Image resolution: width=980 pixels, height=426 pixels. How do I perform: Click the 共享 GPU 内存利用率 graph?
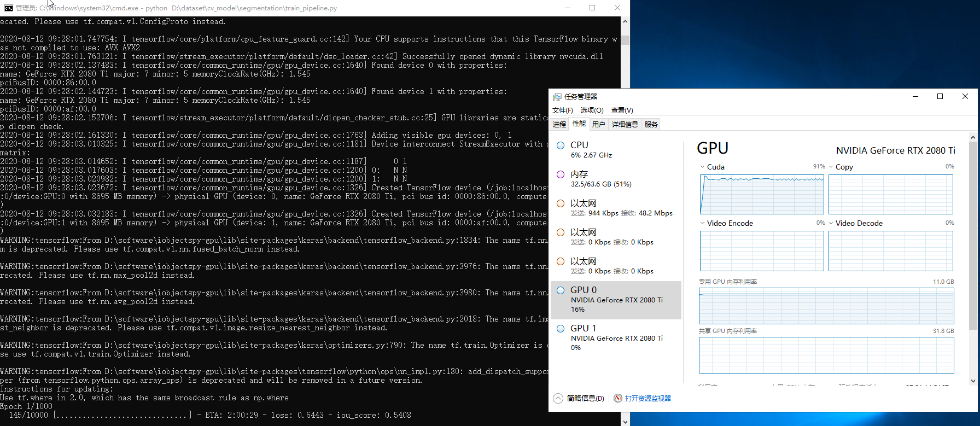[826, 355]
